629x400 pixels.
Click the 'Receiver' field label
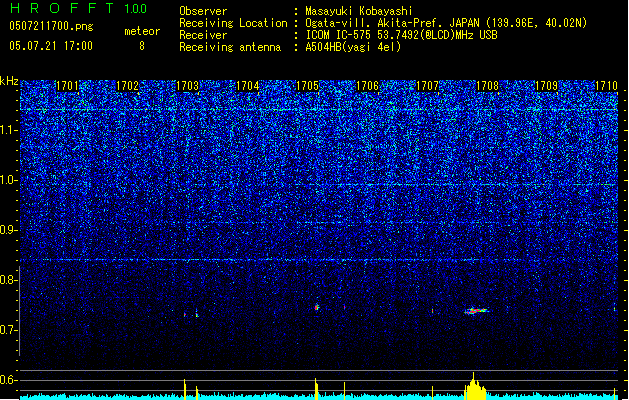click(203, 35)
